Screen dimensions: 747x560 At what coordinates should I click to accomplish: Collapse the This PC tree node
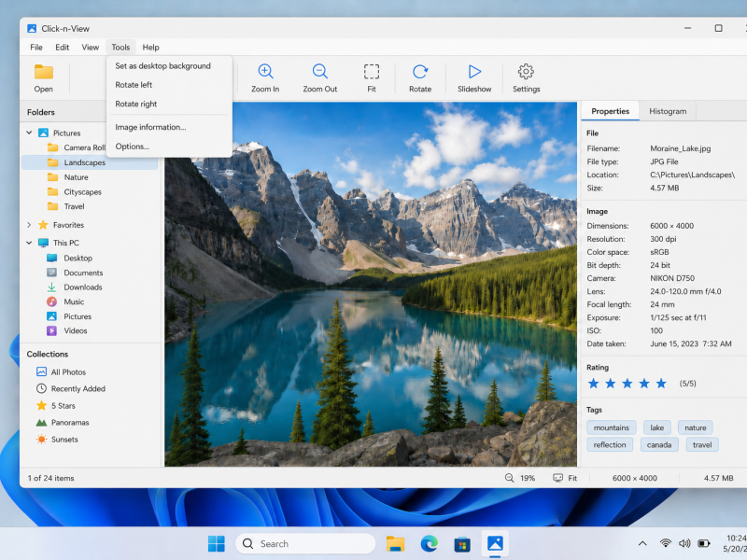(29, 243)
